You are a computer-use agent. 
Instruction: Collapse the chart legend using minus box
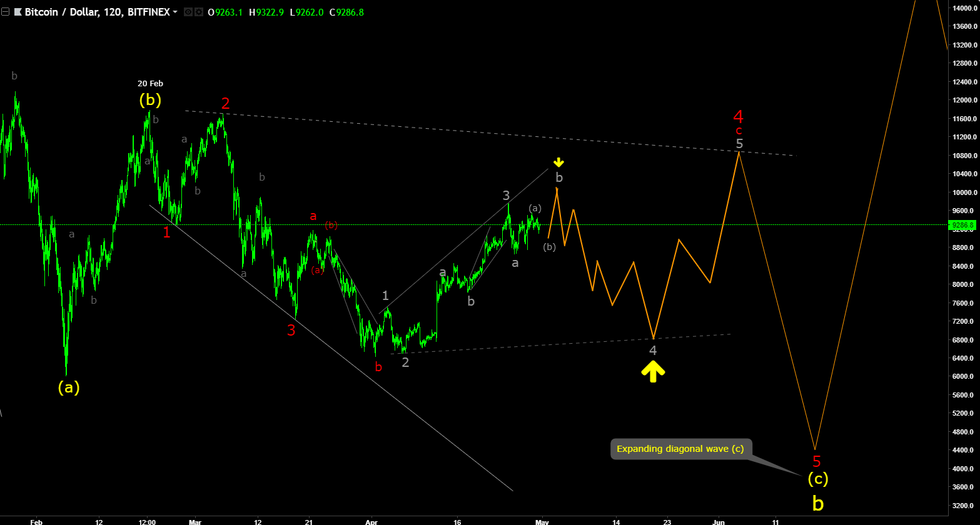coord(6,12)
